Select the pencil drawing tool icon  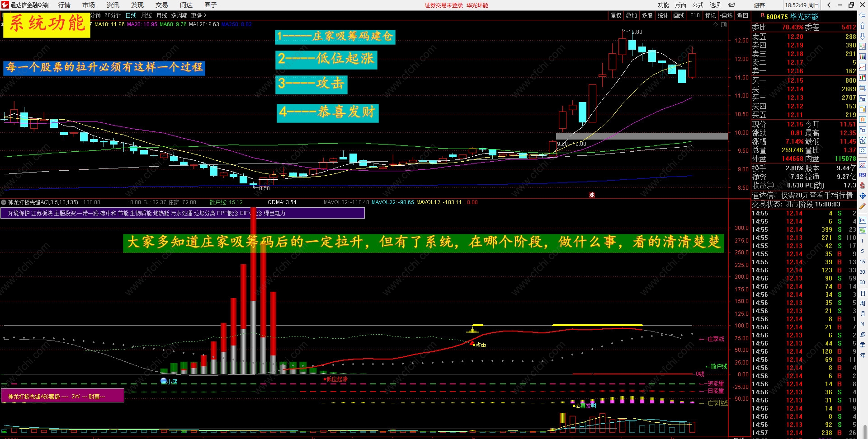tap(863, 206)
